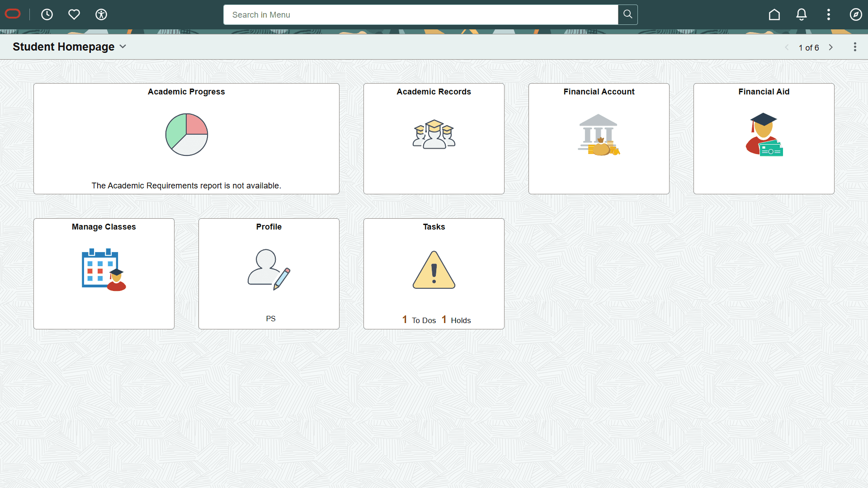Image resolution: width=868 pixels, height=488 pixels.
Task: Go to previous homepage arrow
Action: pyautogui.click(x=787, y=47)
